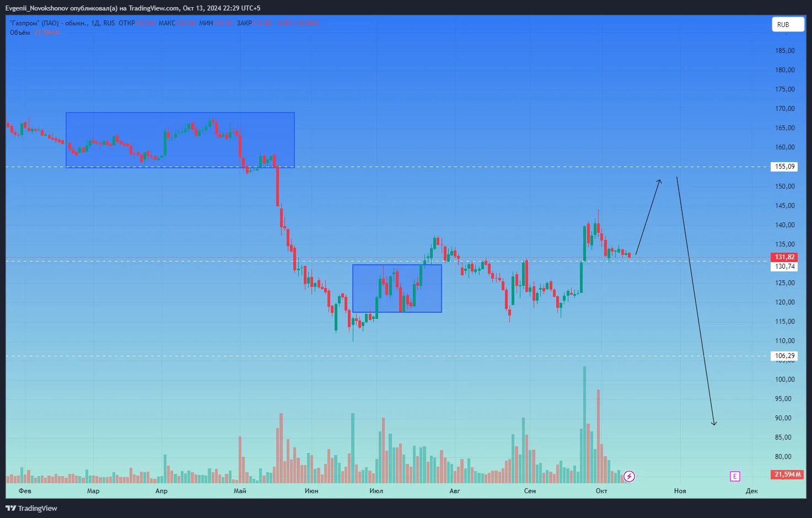
Task: Click the publication header with Evgenii_Novokshonov
Action: coord(133,8)
